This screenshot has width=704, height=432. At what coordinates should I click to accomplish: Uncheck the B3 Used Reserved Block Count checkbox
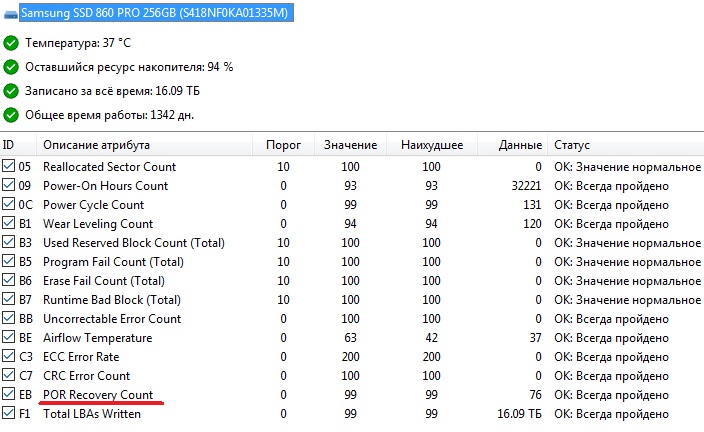(8, 242)
